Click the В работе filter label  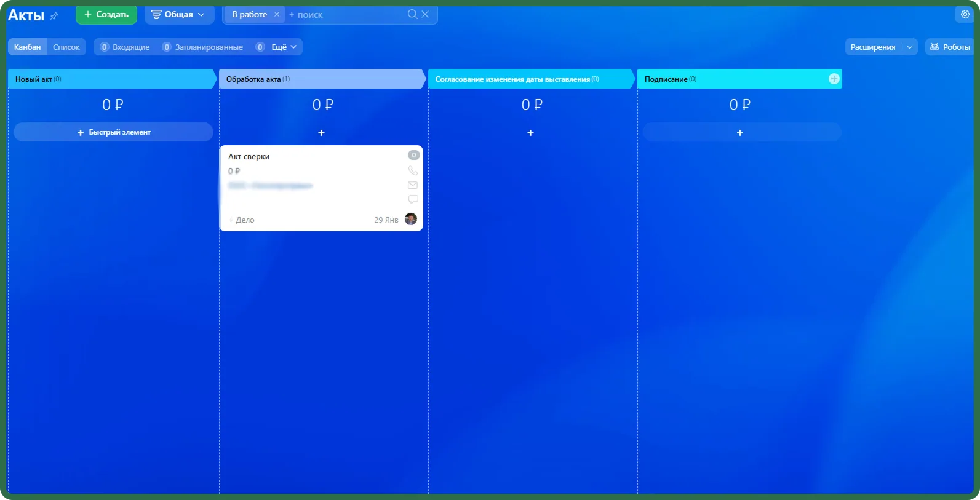point(249,14)
